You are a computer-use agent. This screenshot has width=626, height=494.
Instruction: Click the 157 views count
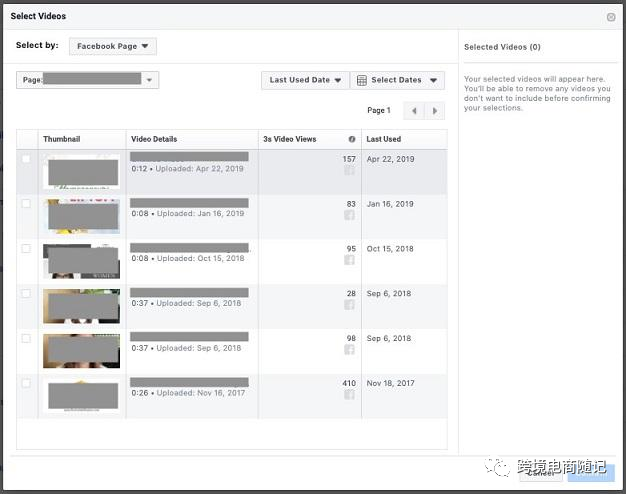coord(349,159)
